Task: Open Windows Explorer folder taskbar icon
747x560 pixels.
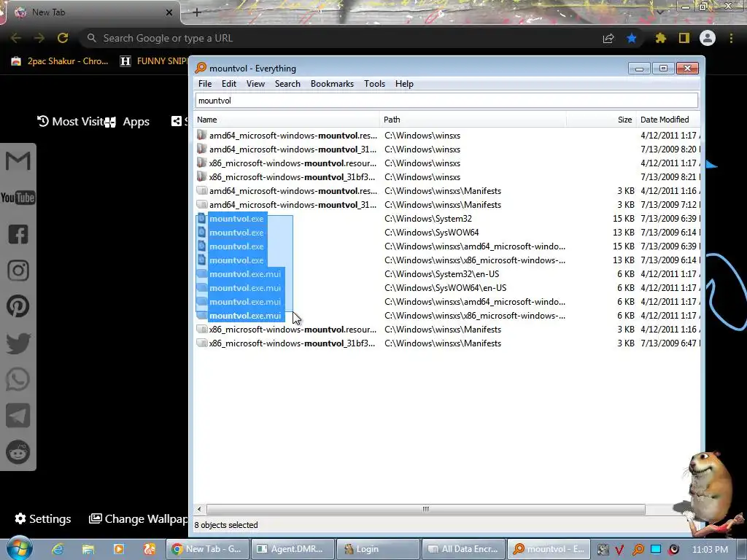Action: pyautogui.click(x=88, y=549)
